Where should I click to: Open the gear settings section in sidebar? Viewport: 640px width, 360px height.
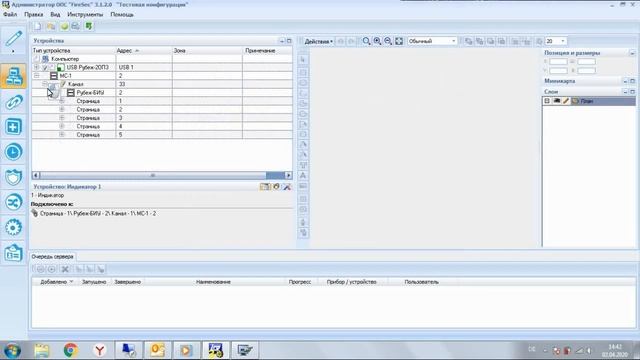[x=13, y=227]
